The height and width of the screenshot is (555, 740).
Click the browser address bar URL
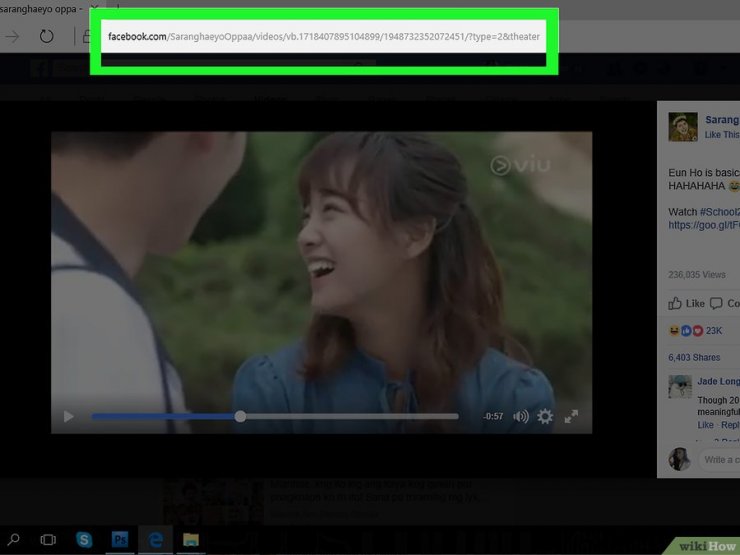(x=323, y=36)
